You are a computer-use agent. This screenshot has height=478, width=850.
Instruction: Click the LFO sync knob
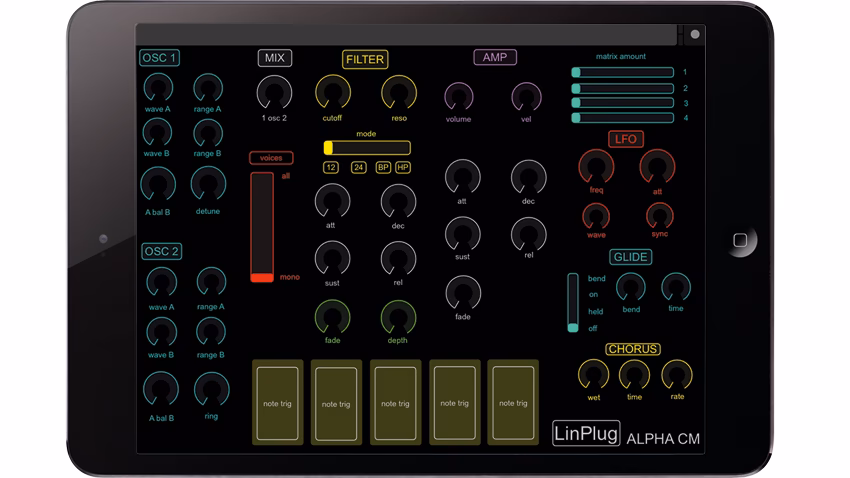point(659,214)
